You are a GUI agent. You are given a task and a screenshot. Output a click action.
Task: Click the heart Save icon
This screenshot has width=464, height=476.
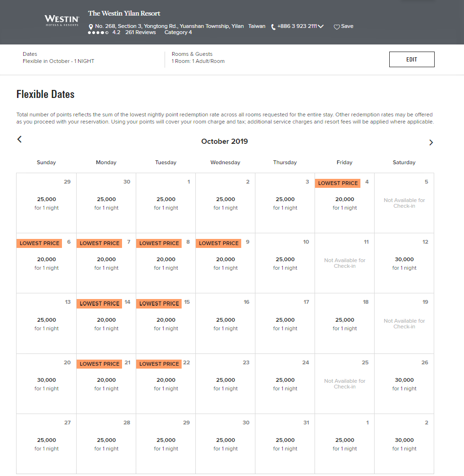[337, 27]
